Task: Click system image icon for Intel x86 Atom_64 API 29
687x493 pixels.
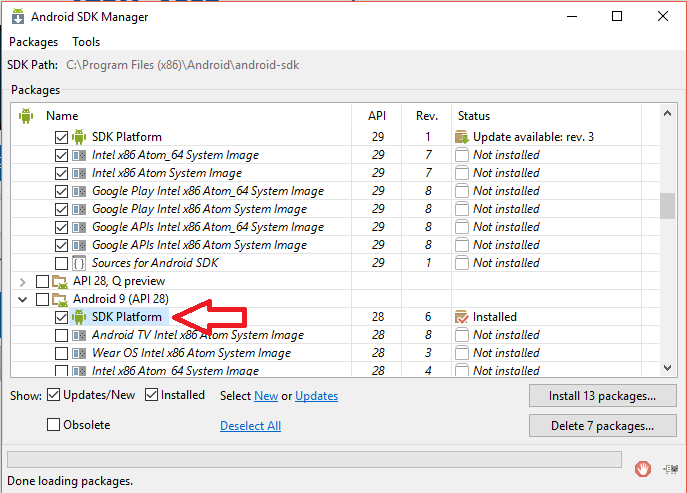Action: click(x=79, y=155)
